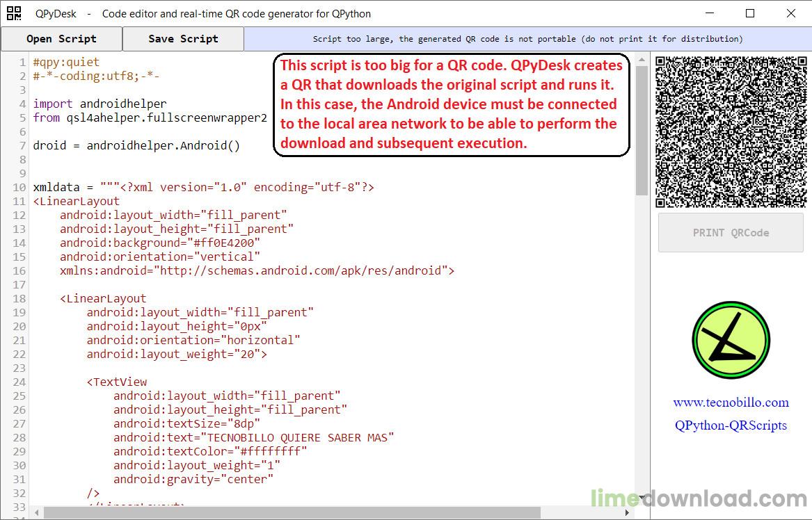Click the green Tecnobillo compass logo
The image size is (812, 520).
[x=731, y=341]
